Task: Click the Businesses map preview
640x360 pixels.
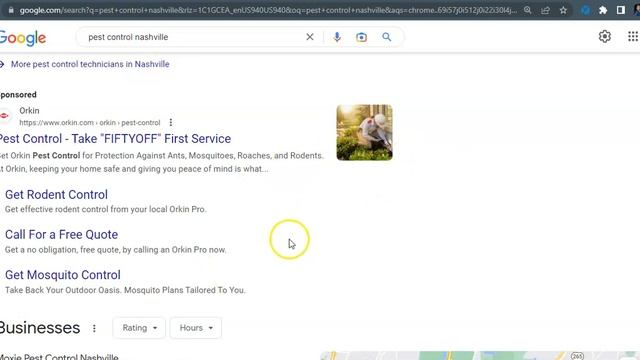Action: point(480,356)
